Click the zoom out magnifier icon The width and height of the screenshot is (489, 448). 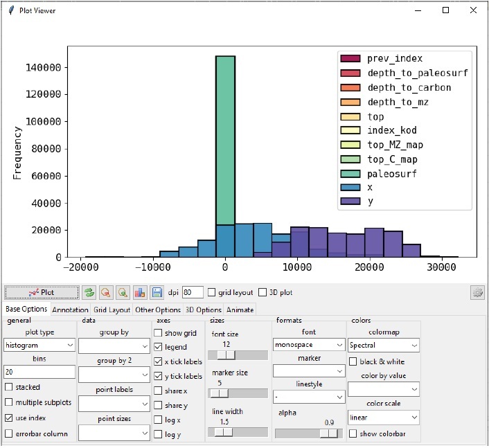coord(107,292)
